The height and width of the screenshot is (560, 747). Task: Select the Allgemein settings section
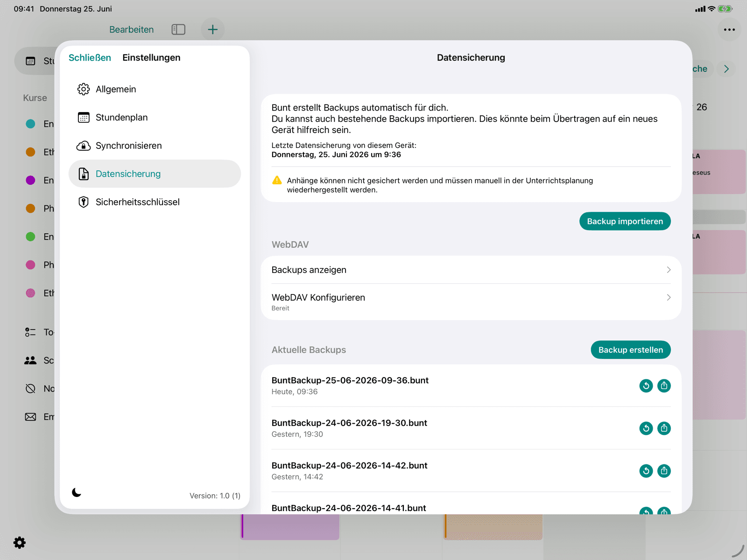coord(155,89)
